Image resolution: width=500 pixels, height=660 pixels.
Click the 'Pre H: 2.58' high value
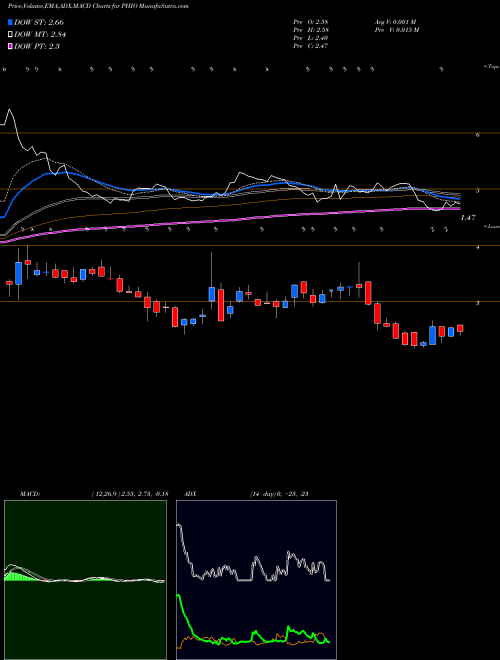[311, 30]
